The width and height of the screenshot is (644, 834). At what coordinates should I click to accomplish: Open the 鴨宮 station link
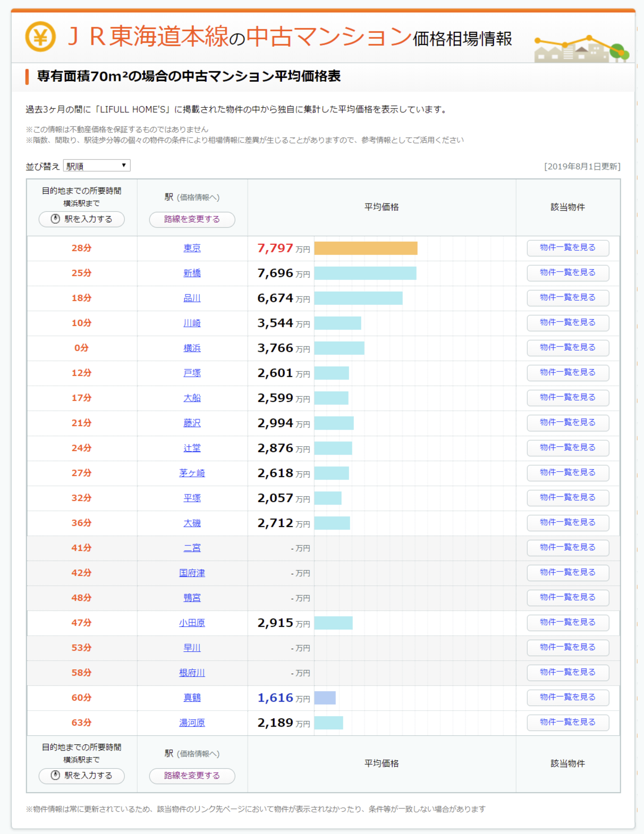pos(192,598)
